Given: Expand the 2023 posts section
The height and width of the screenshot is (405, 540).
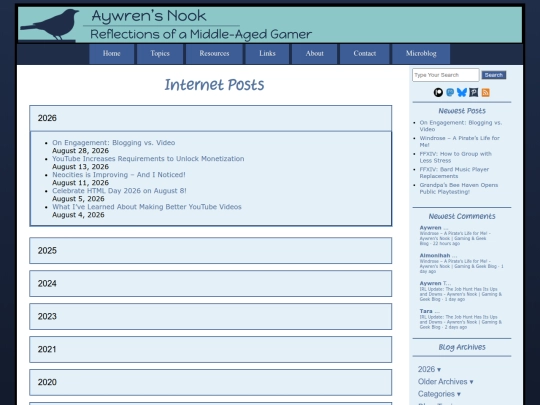Looking at the screenshot, I should (x=210, y=316).
